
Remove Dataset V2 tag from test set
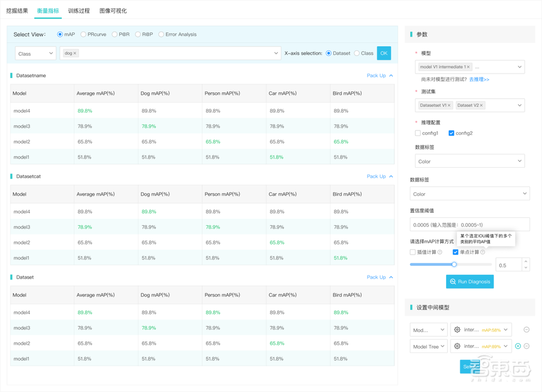[x=481, y=106]
